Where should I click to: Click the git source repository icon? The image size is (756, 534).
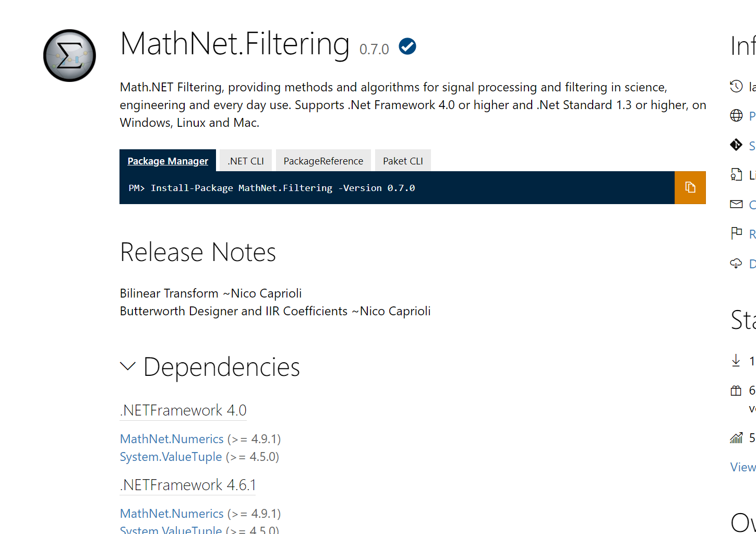[x=736, y=145]
